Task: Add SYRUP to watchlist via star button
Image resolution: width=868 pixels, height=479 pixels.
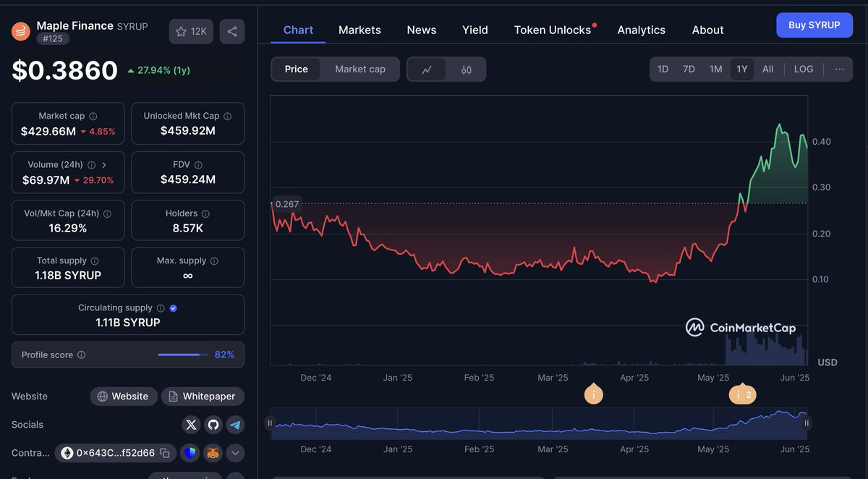Action: pyautogui.click(x=191, y=31)
